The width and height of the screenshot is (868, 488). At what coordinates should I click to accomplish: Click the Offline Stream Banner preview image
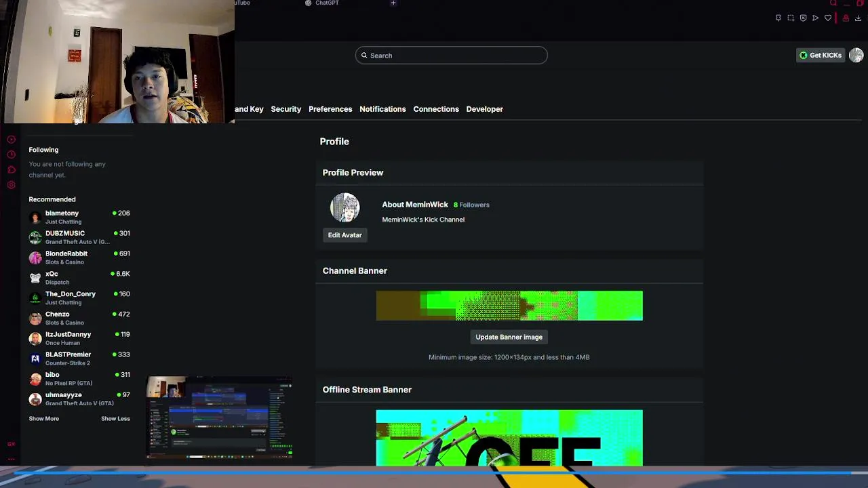[509, 438]
